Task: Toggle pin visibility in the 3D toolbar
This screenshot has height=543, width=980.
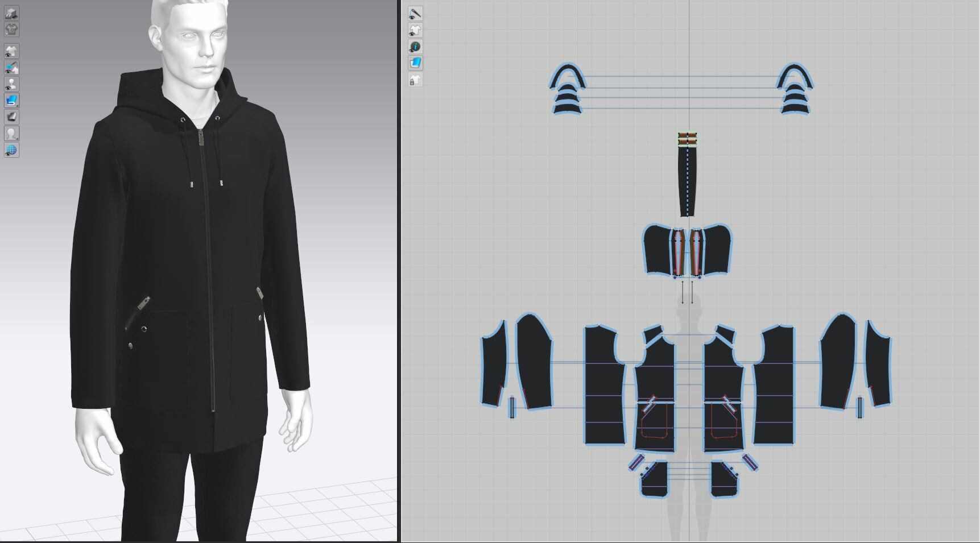Action: tap(11, 67)
